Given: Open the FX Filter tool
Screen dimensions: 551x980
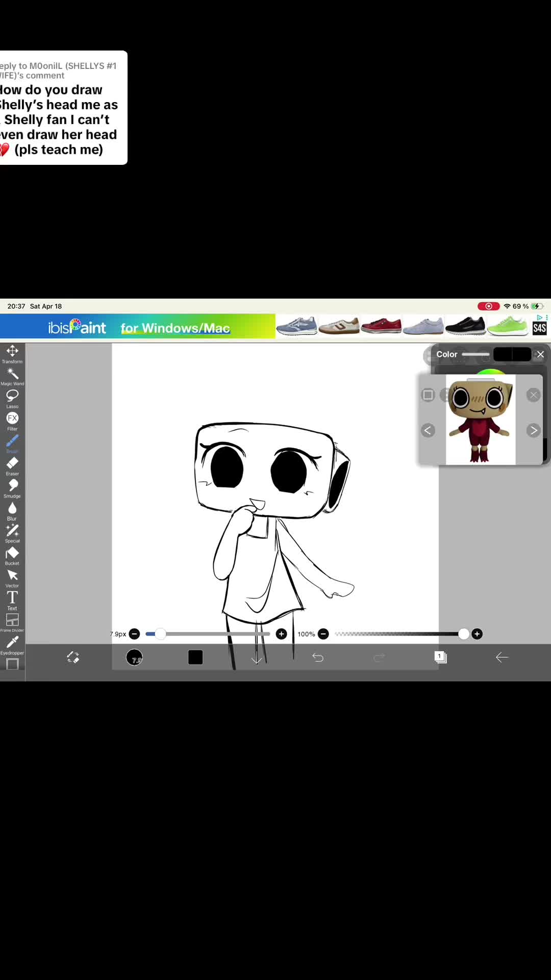Looking at the screenshot, I should [x=12, y=421].
